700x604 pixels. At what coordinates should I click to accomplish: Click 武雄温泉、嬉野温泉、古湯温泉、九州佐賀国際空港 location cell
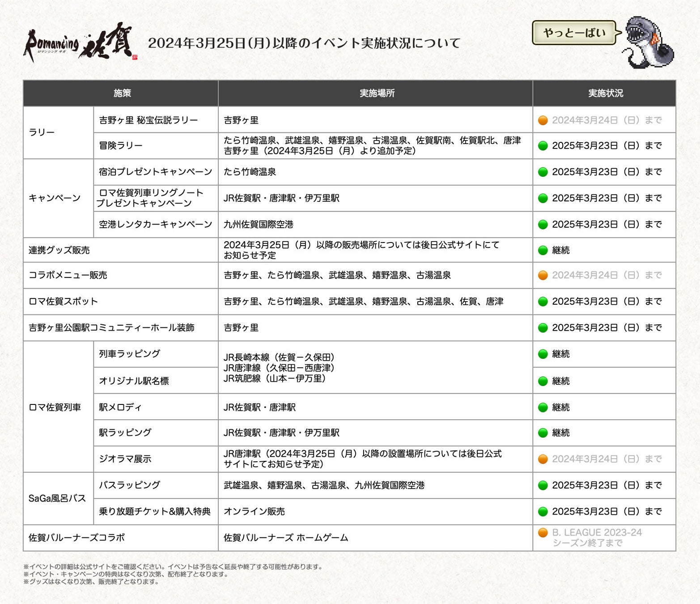pos(376,485)
